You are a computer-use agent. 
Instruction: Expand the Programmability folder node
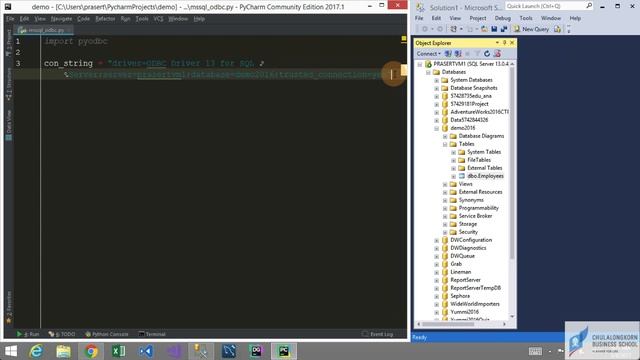pyautogui.click(x=445, y=208)
